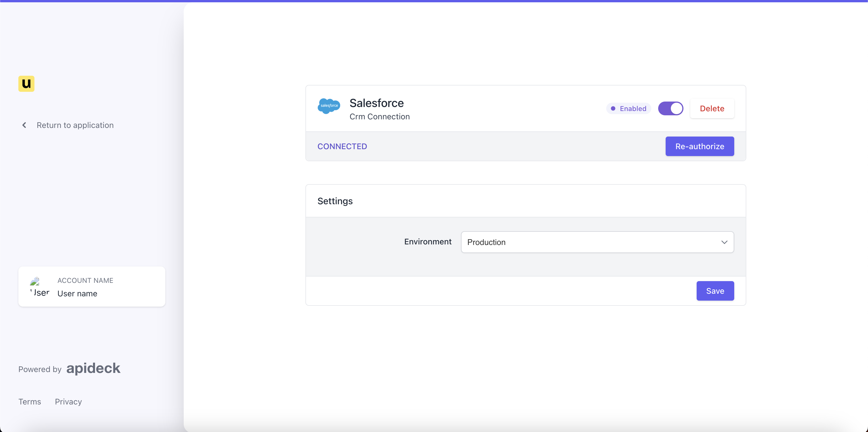Click the account name user card
The image size is (868, 432).
pos(92,287)
